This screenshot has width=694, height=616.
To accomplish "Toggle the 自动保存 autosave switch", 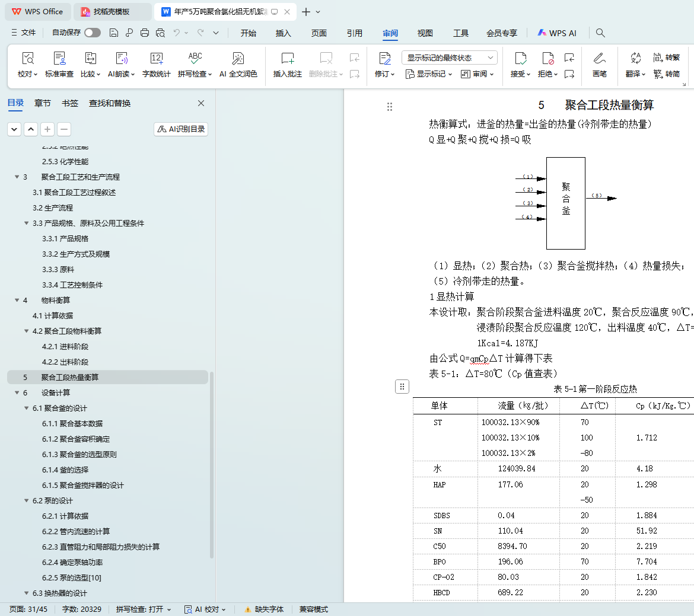I will 93,33.
